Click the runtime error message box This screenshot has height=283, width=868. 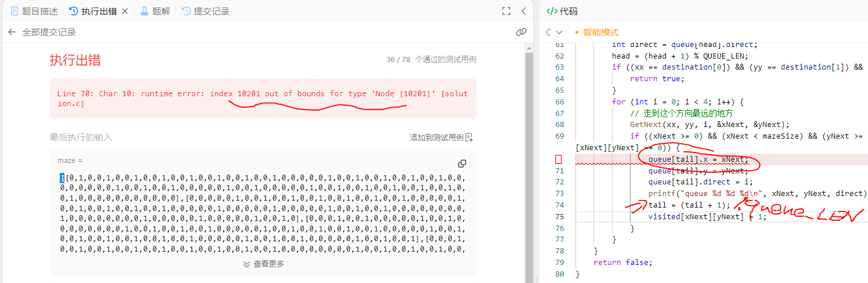263,99
